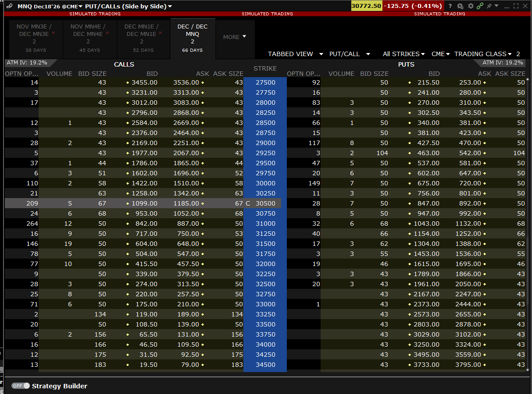Open dropdown arrow next to pin icon

(x=496, y=6)
